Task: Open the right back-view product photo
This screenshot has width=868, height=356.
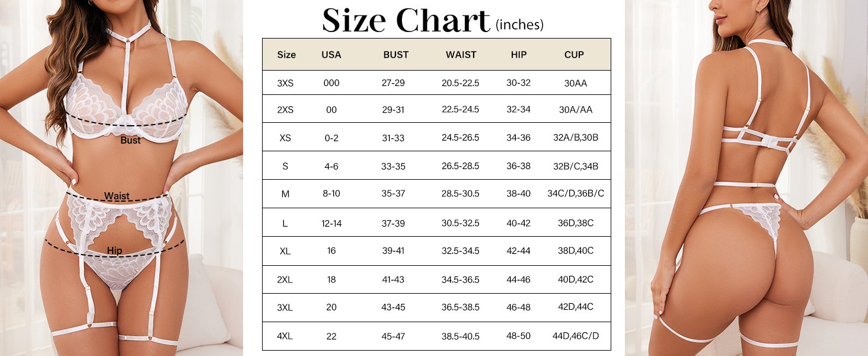Action: pyautogui.click(x=746, y=178)
